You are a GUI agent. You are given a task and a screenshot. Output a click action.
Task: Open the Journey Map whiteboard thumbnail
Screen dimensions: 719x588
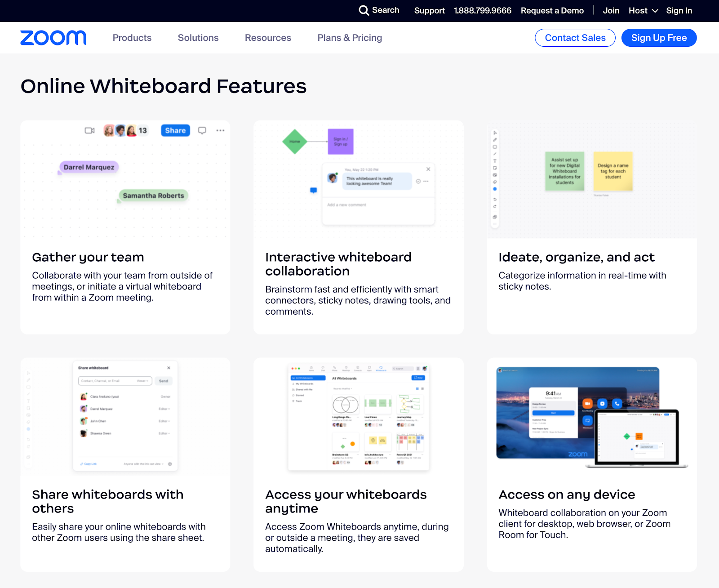[x=410, y=405]
